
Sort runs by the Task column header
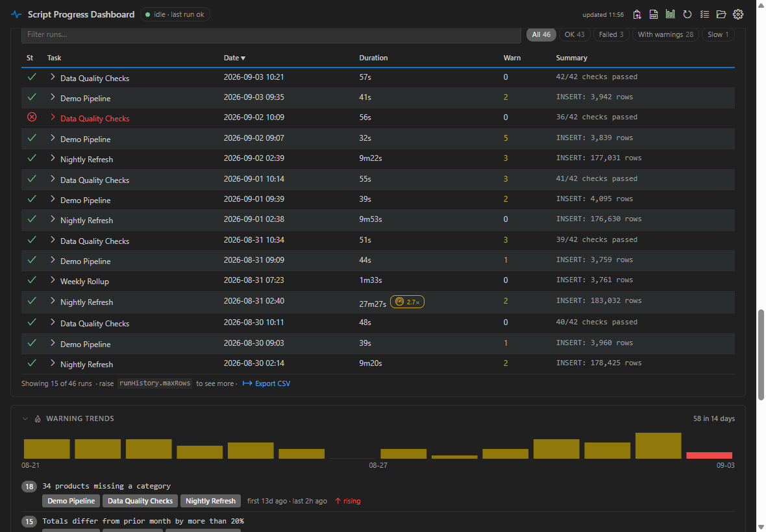tap(55, 58)
